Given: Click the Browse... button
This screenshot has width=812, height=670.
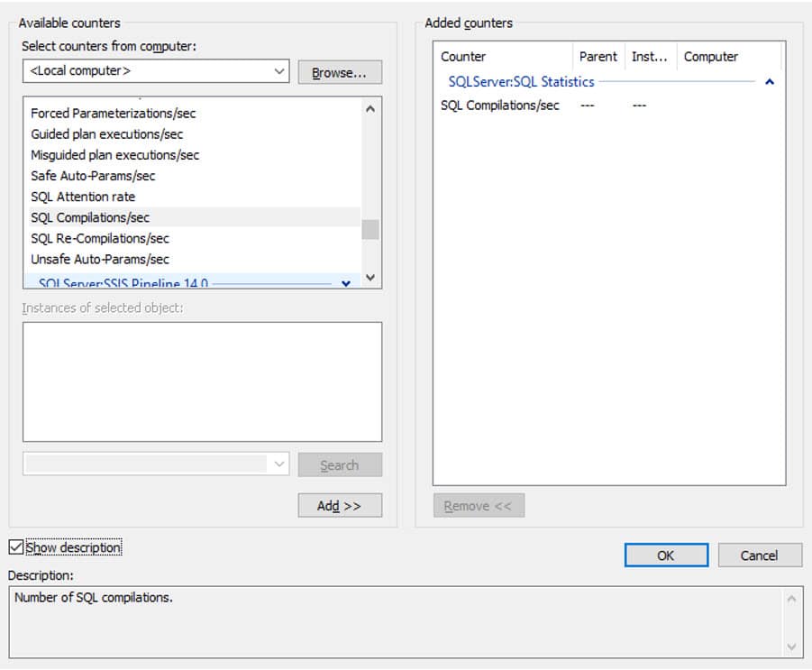Looking at the screenshot, I should tap(339, 72).
